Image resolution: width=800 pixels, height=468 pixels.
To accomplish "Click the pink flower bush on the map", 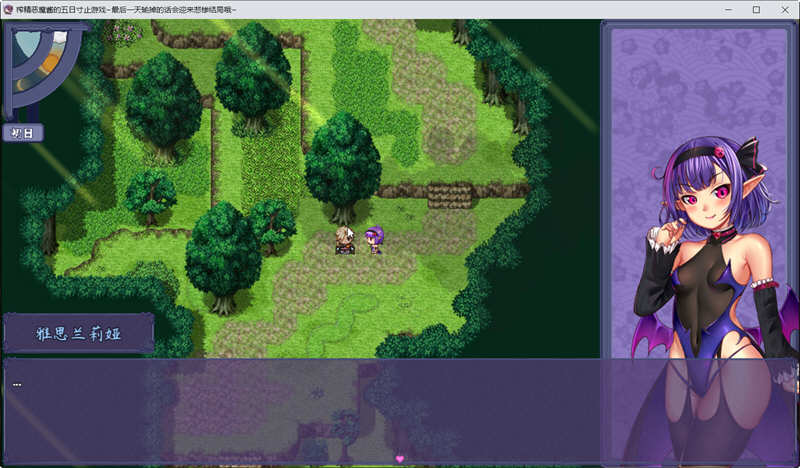I will click(126, 33).
